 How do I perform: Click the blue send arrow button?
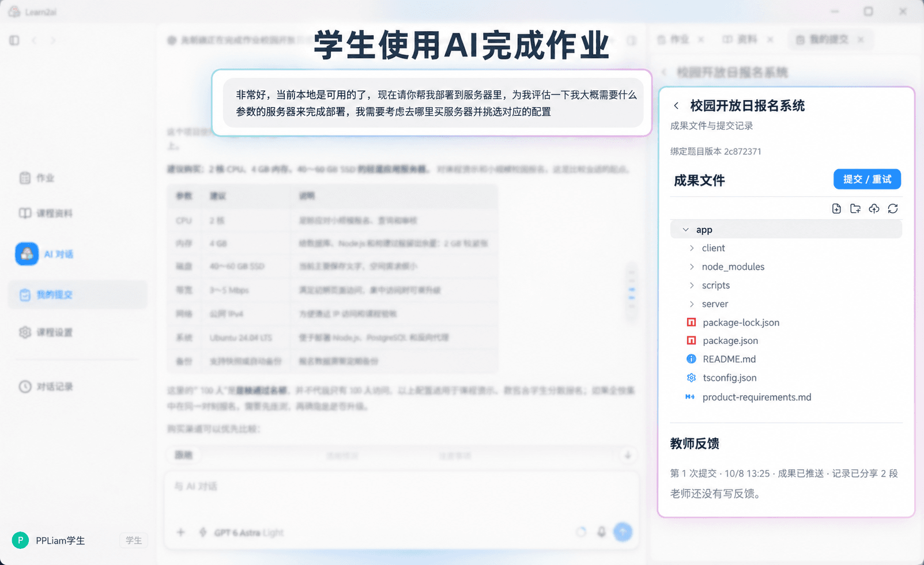tap(623, 532)
